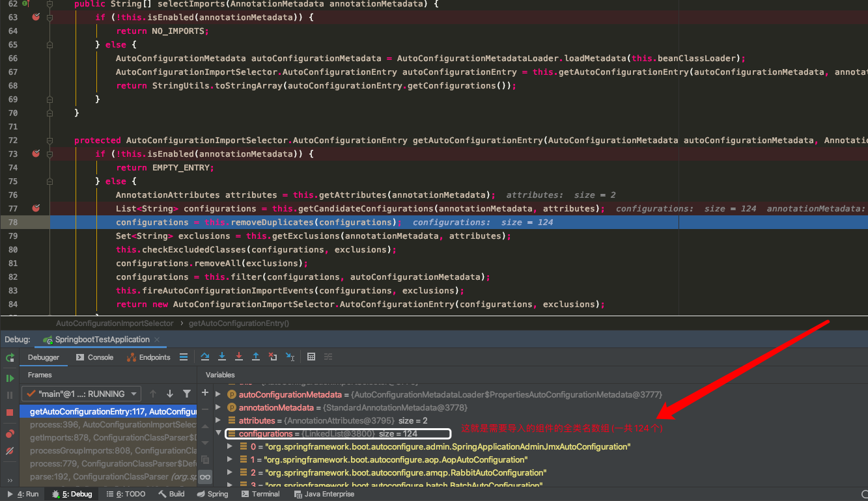
Task: Click the Run to Cursor icon
Action: (290, 357)
